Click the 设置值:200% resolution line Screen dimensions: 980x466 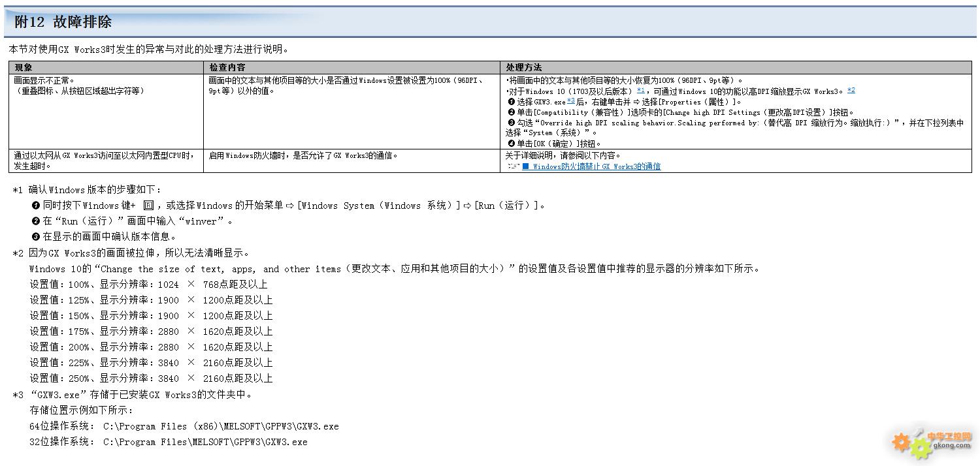pos(151,347)
